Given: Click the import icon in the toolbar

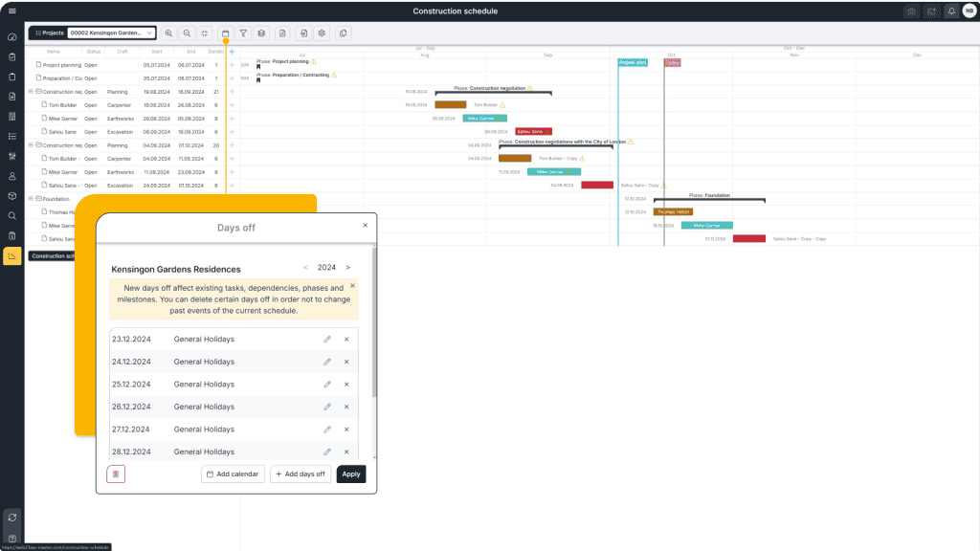Looking at the screenshot, I should (x=303, y=33).
